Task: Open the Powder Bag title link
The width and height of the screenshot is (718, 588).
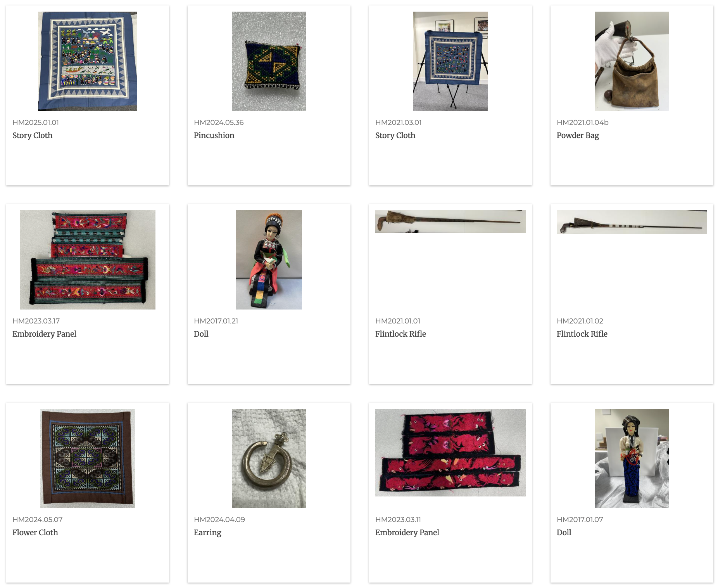Action: coord(578,135)
